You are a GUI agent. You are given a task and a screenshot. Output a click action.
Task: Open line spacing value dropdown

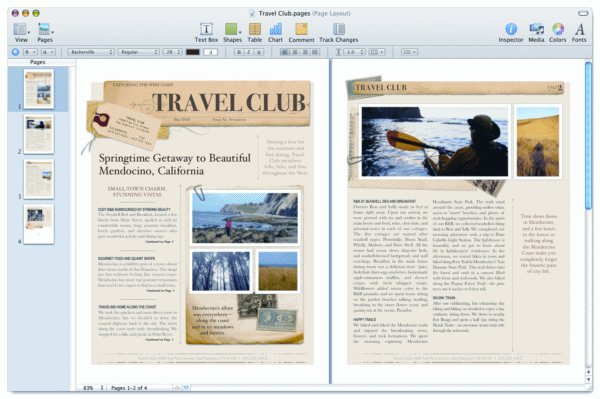point(354,52)
